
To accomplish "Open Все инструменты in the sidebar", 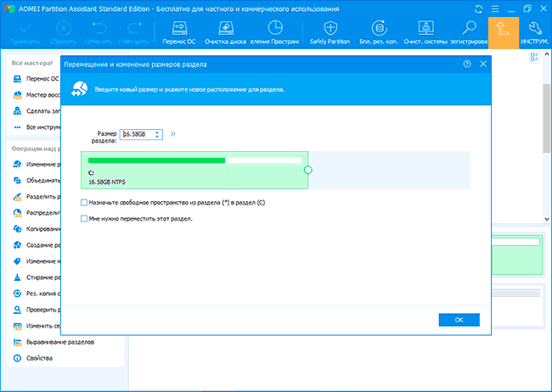I will [37, 127].
